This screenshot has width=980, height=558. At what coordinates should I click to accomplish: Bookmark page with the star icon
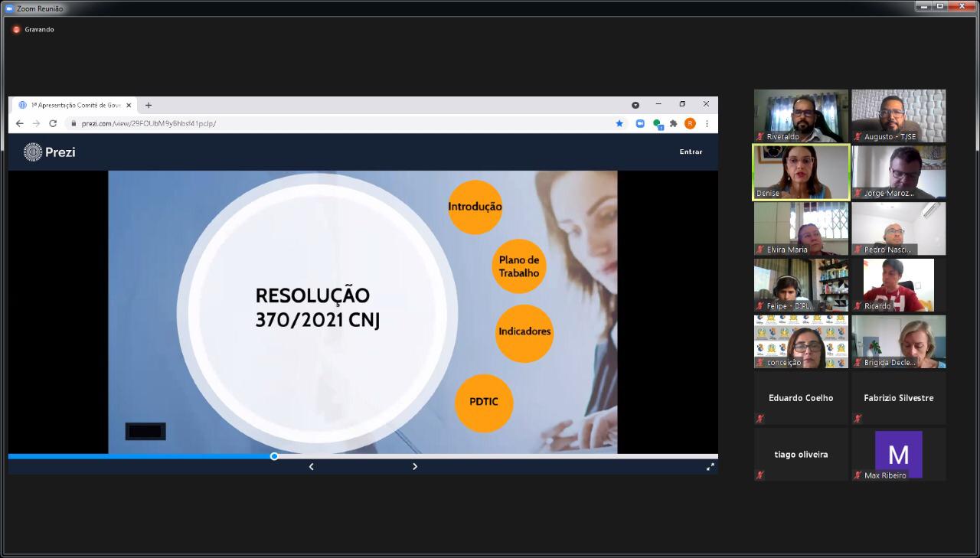tap(619, 123)
